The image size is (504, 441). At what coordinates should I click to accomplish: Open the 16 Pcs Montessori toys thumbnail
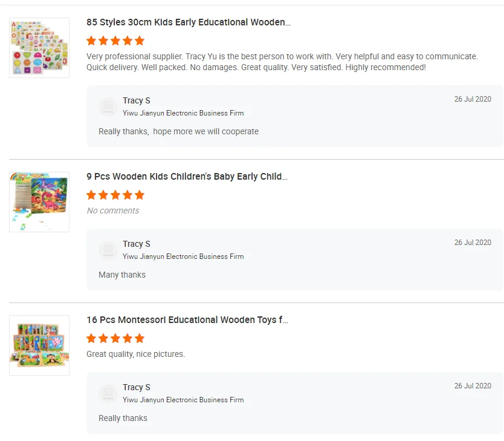(x=39, y=345)
